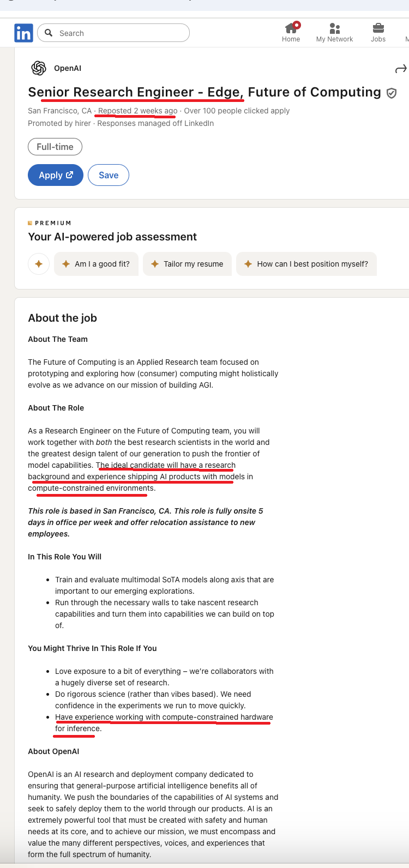
Task: Type in the Search input field
Action: [120, 33]
